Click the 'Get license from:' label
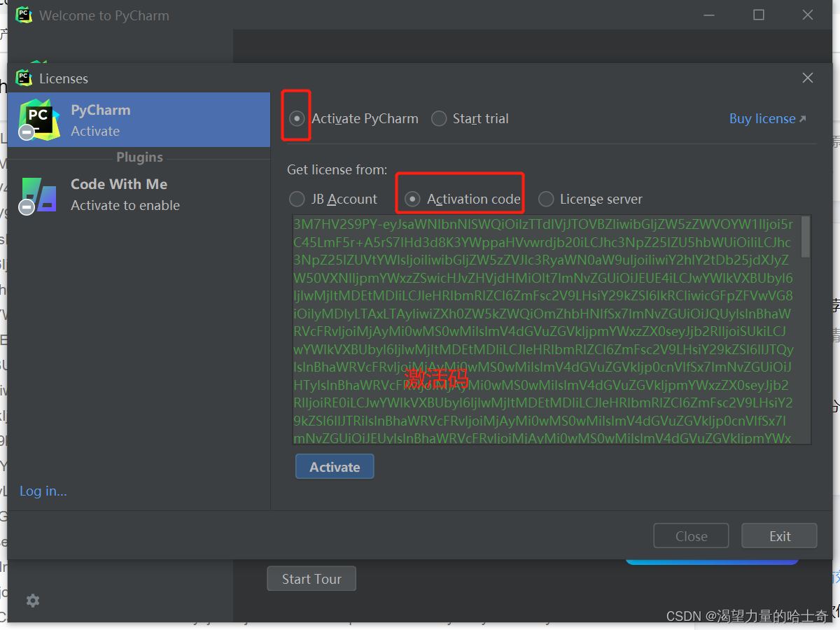Viewport: 840px width, 630px height. point(337,169)
